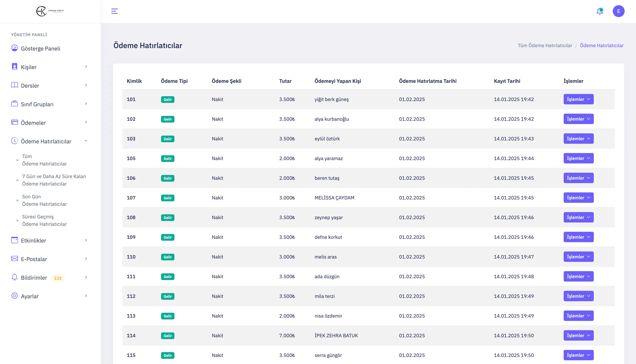Click the E-Postalar envelope icon

tap(15, 259)
